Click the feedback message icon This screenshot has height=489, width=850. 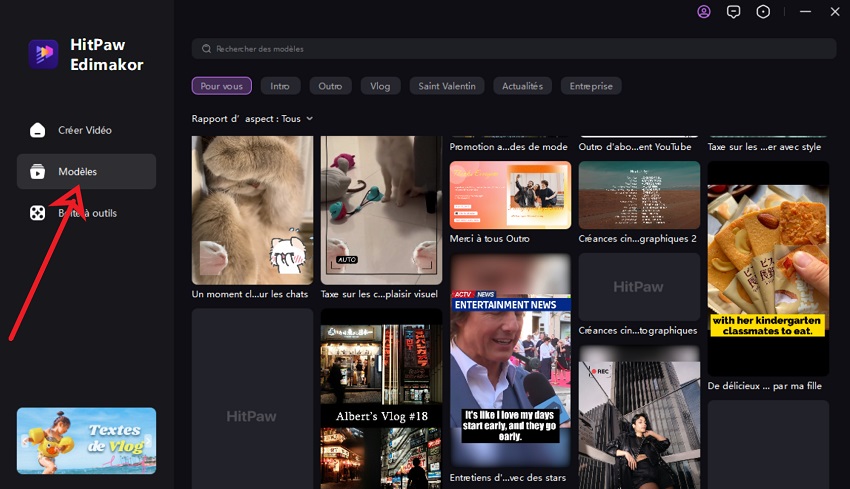point(733,12)
